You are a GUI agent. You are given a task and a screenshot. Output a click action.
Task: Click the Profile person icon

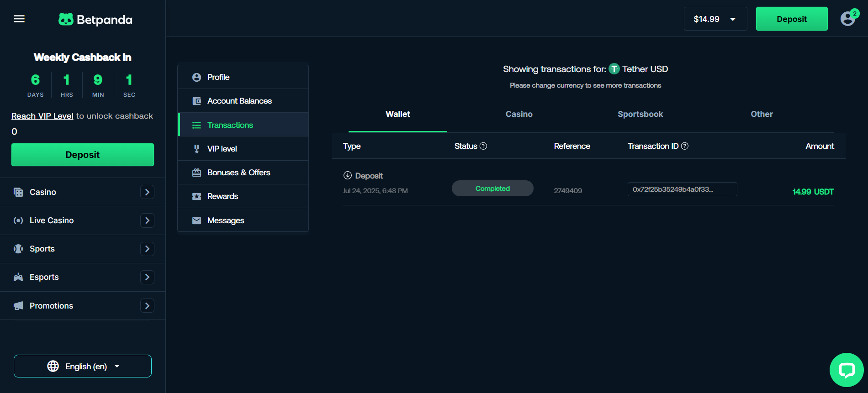(196, 77)
